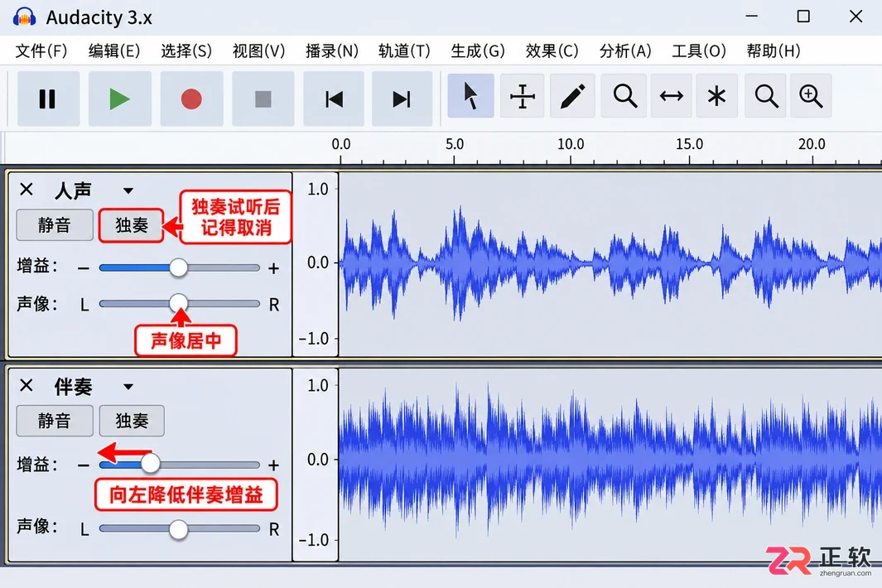Screen dimensions: 882x588
Task: Select the Multi-tool asterisk icon
Action: [x=716, y=96]
